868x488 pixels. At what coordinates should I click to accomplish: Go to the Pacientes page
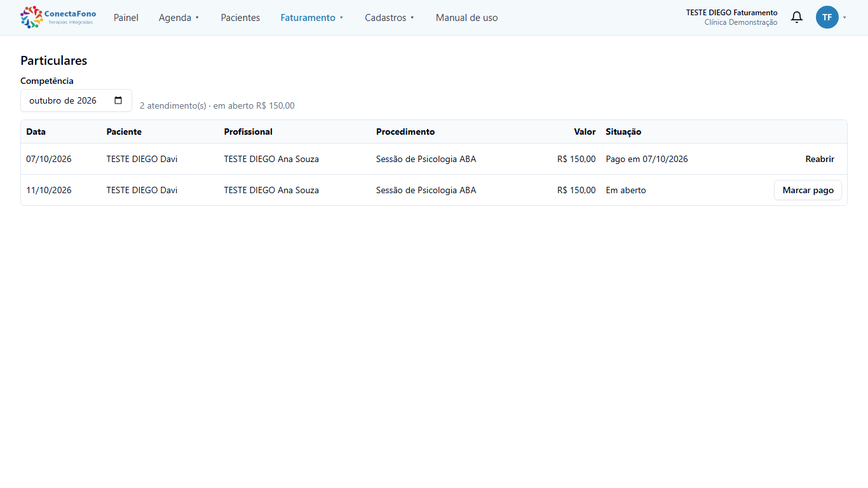[x=240, y=18]
